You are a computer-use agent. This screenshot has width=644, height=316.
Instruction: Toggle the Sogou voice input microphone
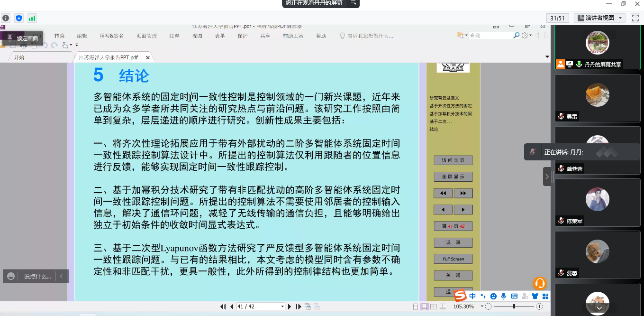(504, 296)
